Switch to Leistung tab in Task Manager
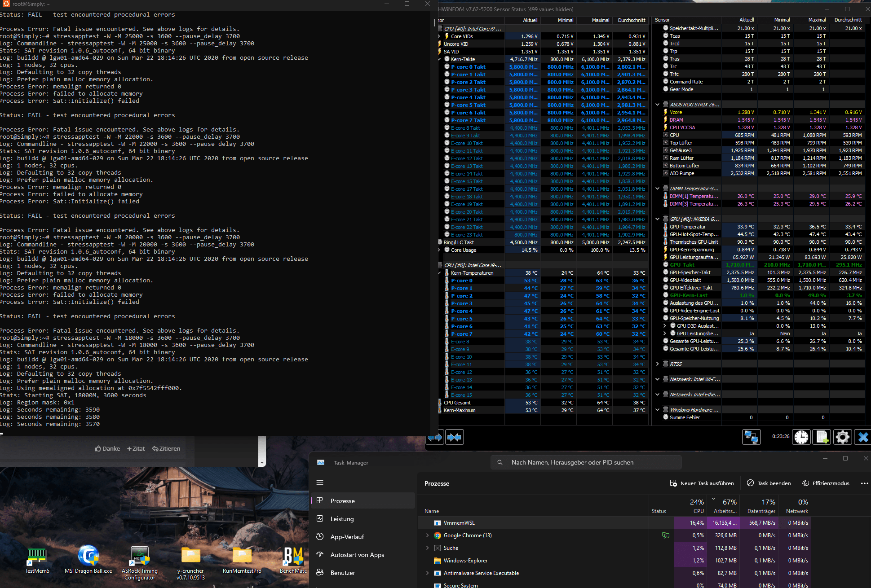The height and width of the screenshot is (588, 871). (342, 519)
